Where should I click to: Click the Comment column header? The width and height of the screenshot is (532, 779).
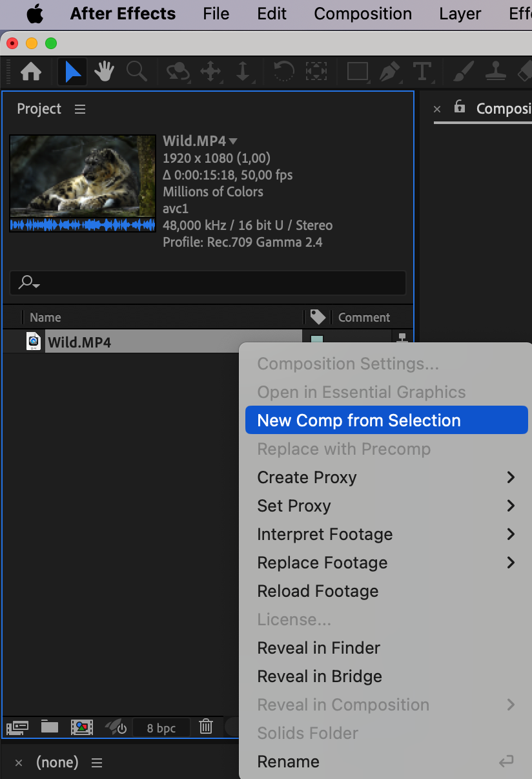click(364, 317)
